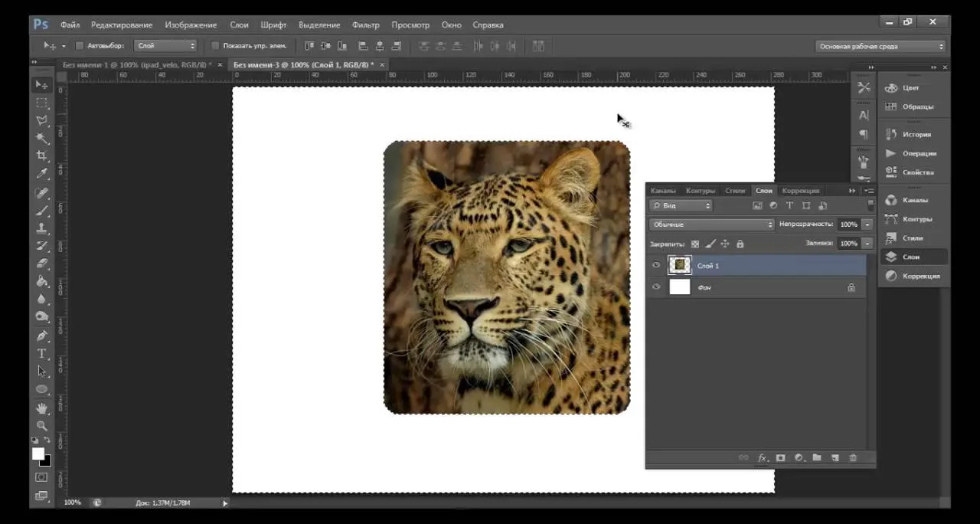Image resolution: width=980 pixels, height=524 pixels.
Task: Toggle lock transparent pixels
Action: (x=695, y=244)
